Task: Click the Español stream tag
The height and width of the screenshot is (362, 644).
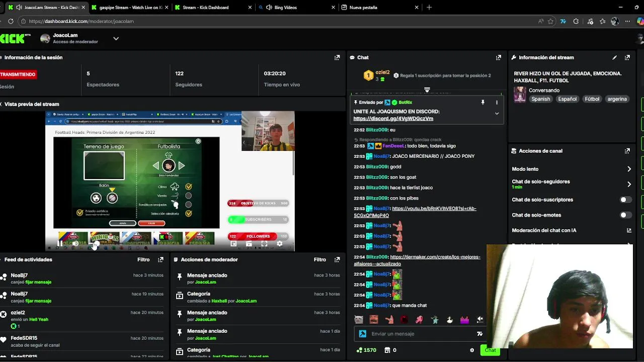Action: click(x=567, y=99)
